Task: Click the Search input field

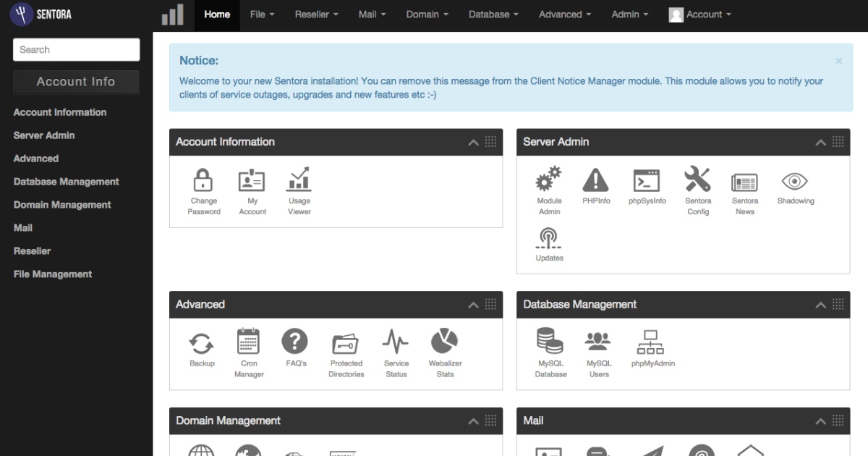Action: [x=76, y=50]
